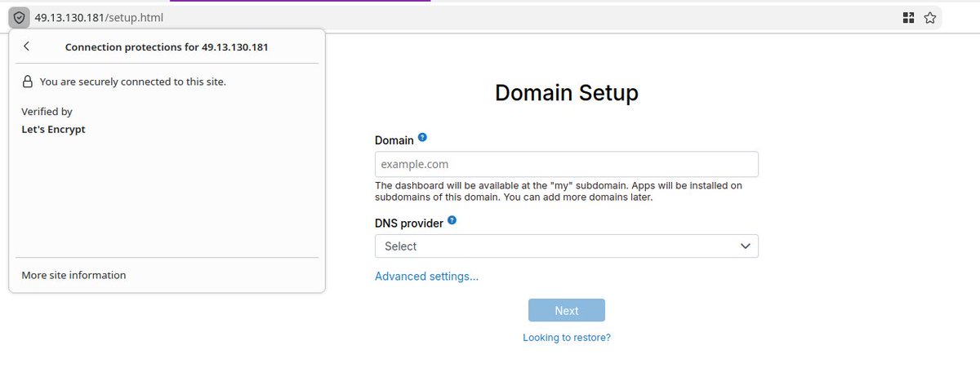This screenshot has height=390, width=980.
Task: Open the DNS provider Select dropdown
Action: tap(566, 246)
